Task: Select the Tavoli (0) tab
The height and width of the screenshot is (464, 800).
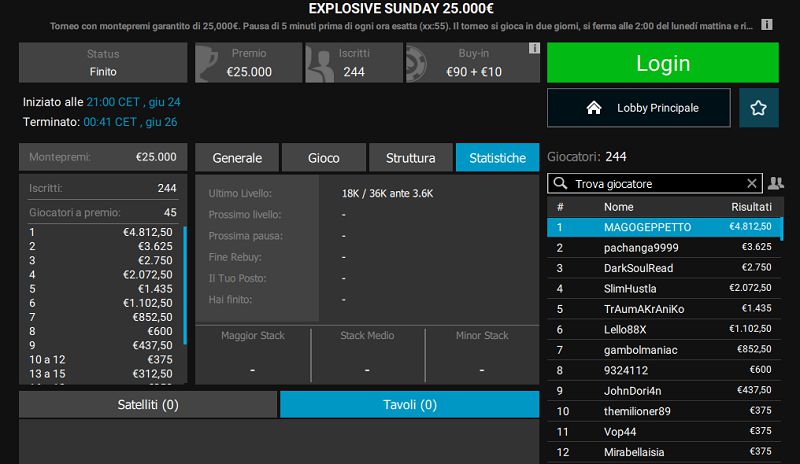Action: point(410,405)
